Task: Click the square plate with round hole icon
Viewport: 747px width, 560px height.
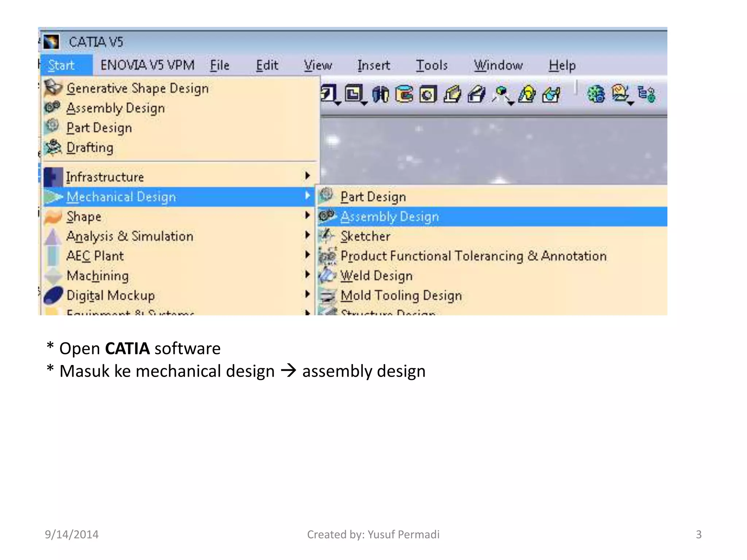Action: coord(428,94)
